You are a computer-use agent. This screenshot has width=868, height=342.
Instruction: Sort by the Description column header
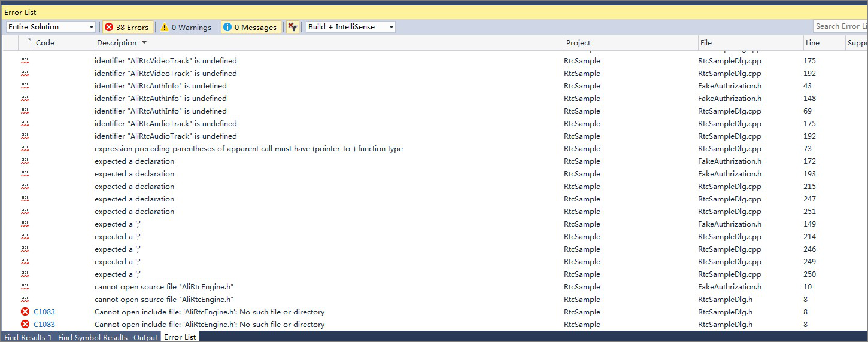[x=117, y=43]
